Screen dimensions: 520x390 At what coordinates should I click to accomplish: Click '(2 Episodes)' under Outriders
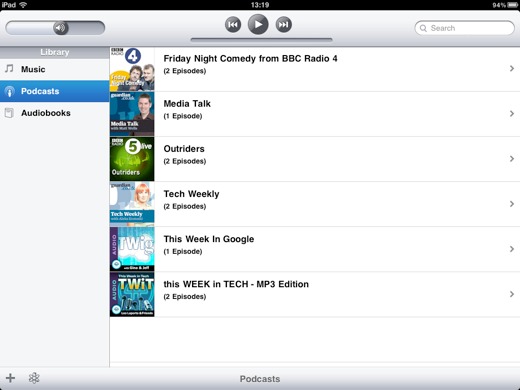pyautogui.click(x=185, y=161)
